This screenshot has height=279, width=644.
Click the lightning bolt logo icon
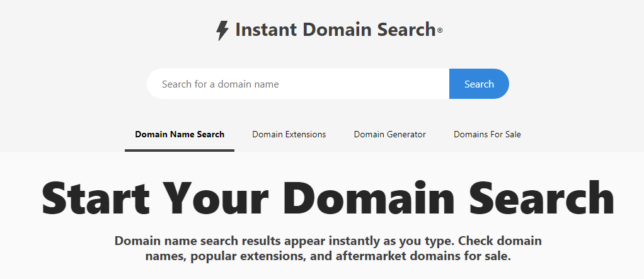pyautogui.click(x=222, y=31)
